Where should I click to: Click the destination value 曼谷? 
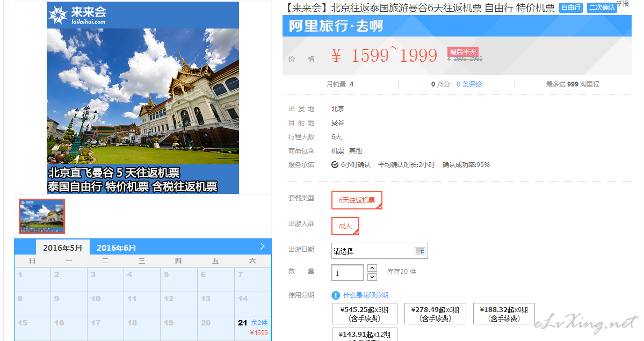(338, 123)
